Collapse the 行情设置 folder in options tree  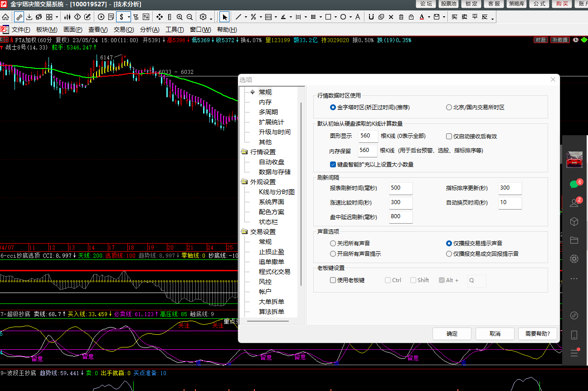(x=244, y=152)
